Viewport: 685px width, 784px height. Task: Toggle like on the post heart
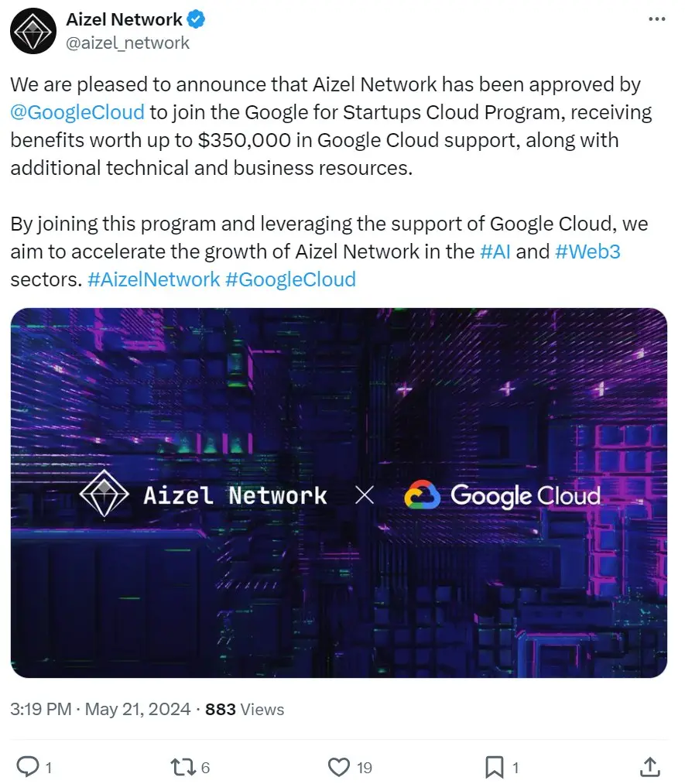point(337,767)
